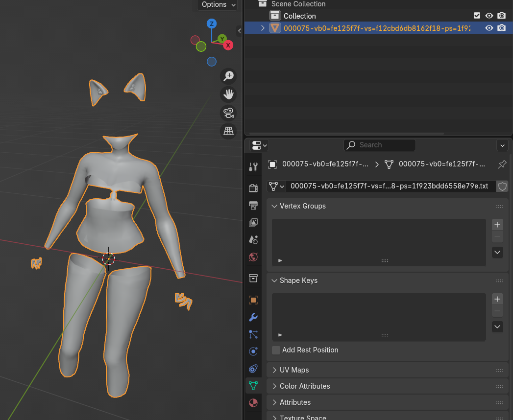
Task: Open the Particles properties tab
Action: [253, 334]
